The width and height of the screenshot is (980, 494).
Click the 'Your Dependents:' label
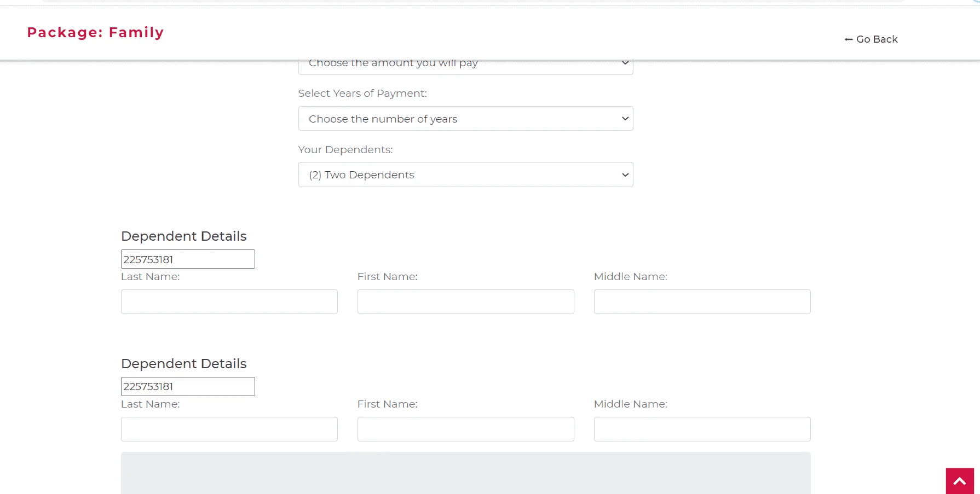pos(345,150)
